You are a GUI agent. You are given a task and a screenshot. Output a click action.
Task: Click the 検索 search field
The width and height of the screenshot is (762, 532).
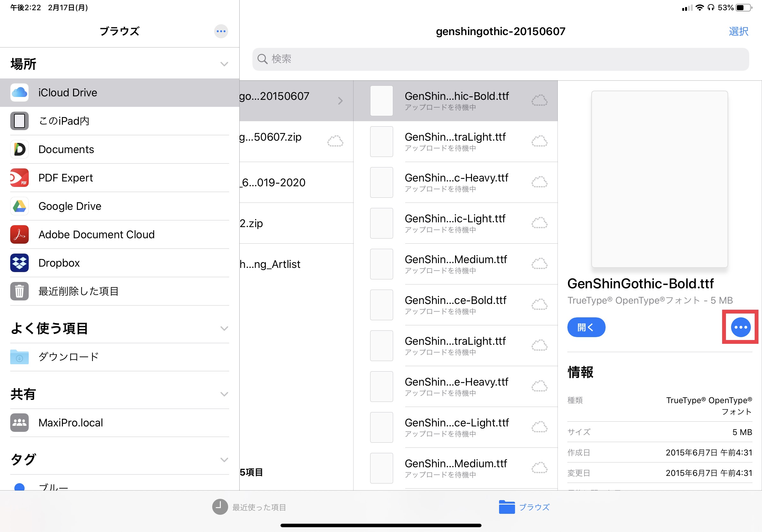tap(500, 59)
